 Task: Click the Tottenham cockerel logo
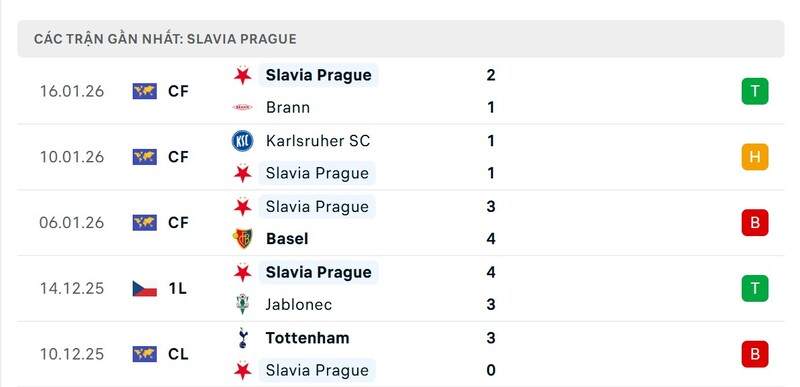point(243,338)
